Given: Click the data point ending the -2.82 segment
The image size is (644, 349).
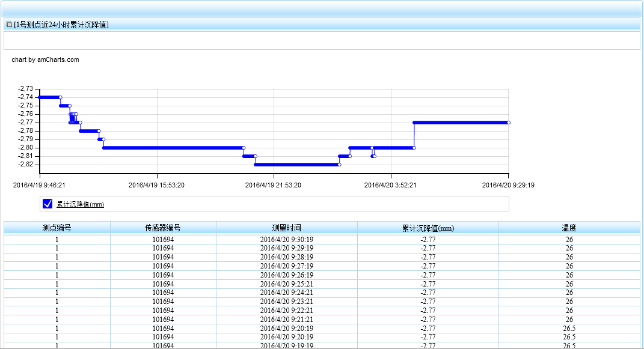Looking at the screenshot, I should [x=339, y=165].
